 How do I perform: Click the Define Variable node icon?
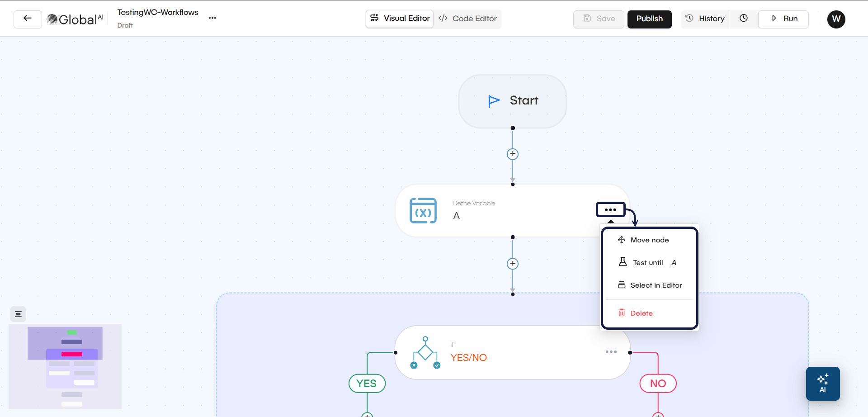(423, 211)
